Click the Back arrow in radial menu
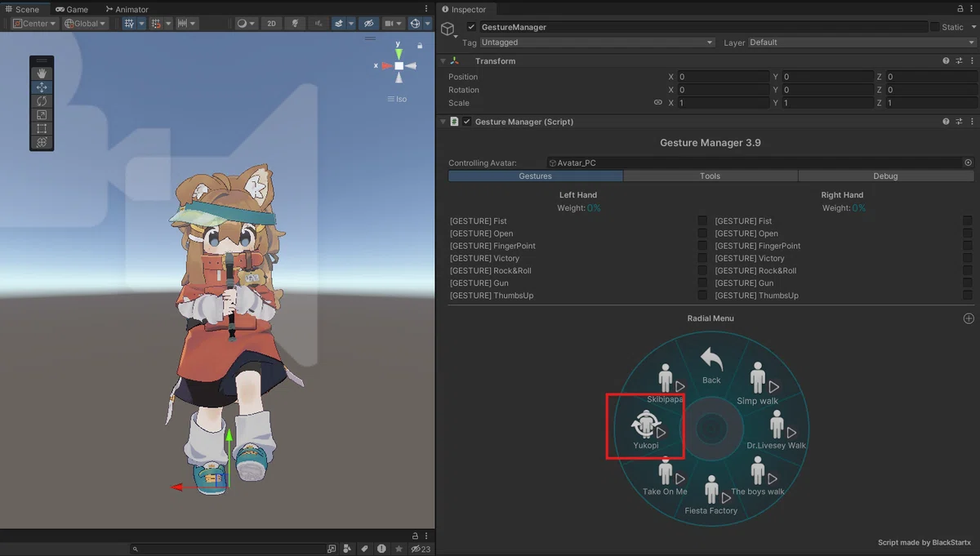980x556 pixels. 711,365
